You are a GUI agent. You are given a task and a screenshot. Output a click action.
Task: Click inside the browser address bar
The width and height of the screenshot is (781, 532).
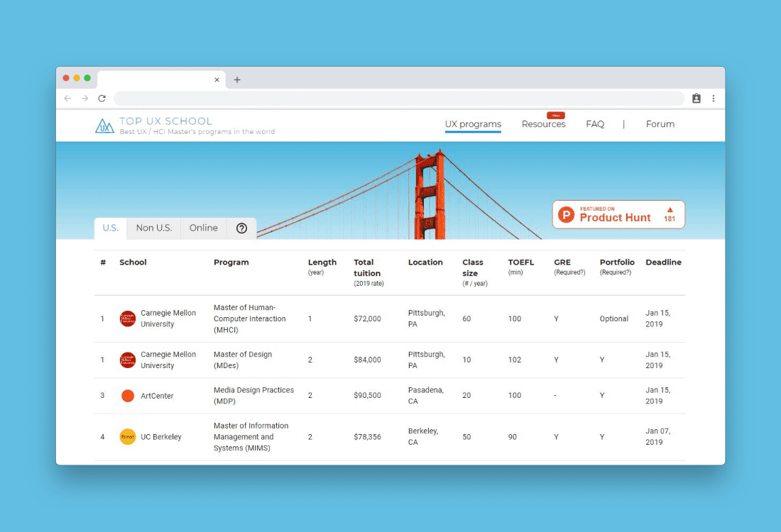[x=398, y=99]
